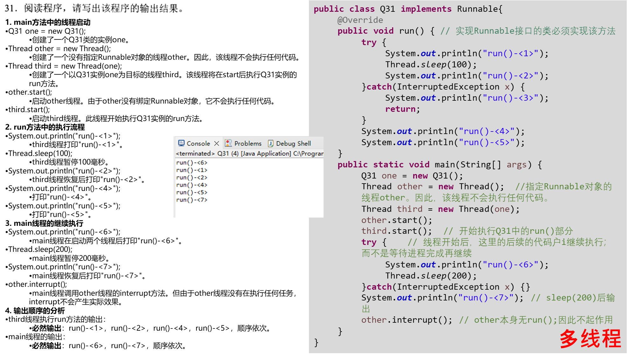This screenshot has height=364, width=635.
Task: Click the Problems tab icon
Action: tap(228, 143)
